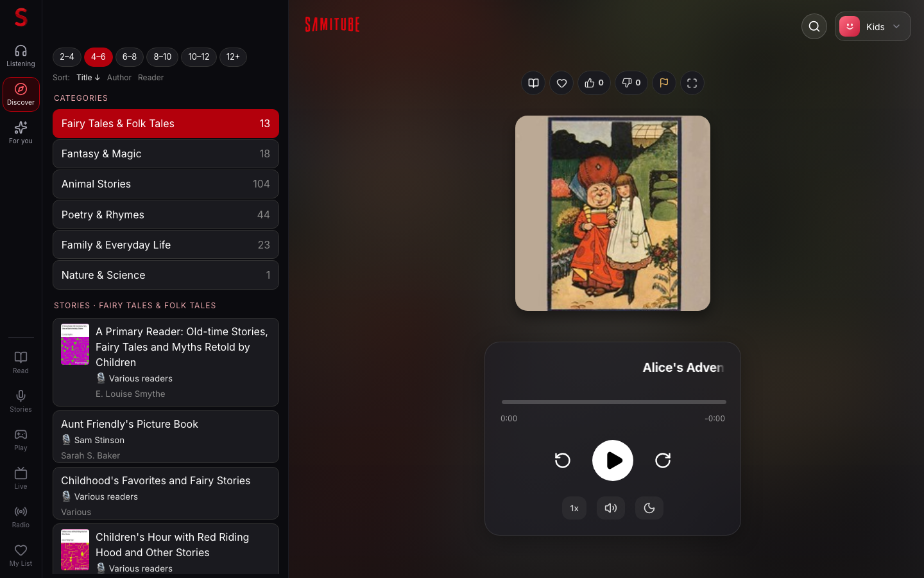Open the book reader icon above cover

click(533, 83)
